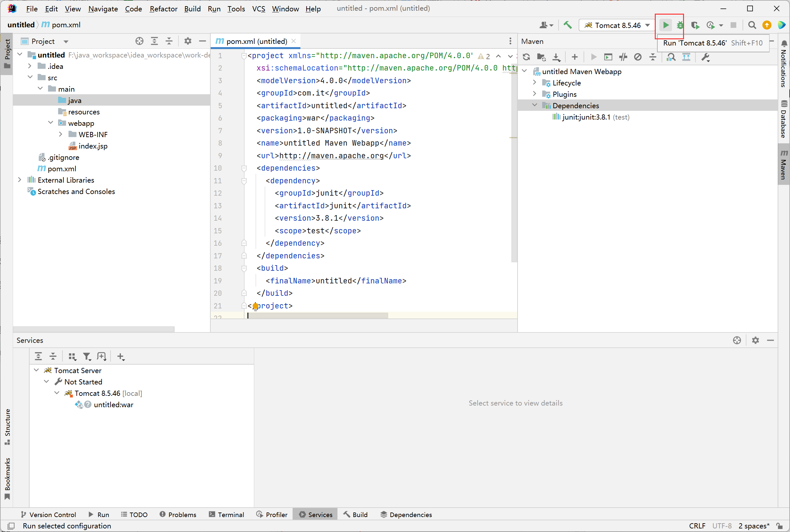Toggle the Structure sidebar tool window
This screenshot has height=532, width=790.
7,426
